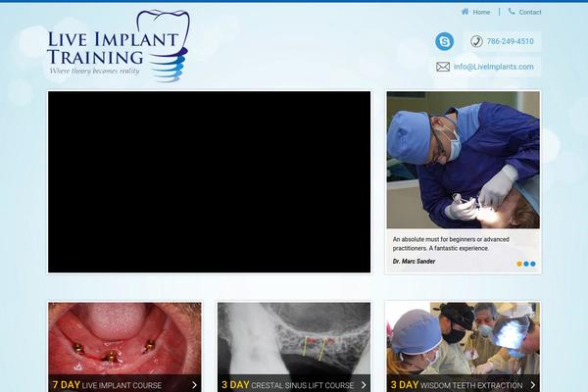588x392 pixels.
Task: Go to the Home menu item
Action: click(x=481, y=12)
